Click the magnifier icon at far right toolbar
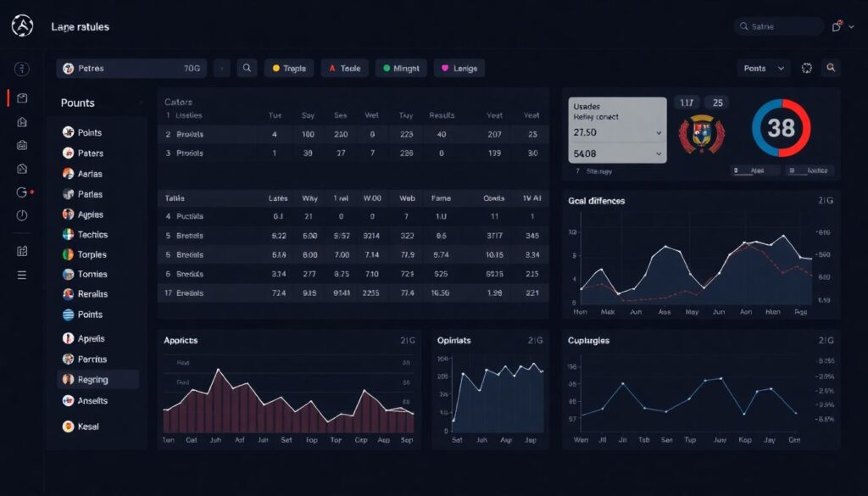 coord(831,69)
